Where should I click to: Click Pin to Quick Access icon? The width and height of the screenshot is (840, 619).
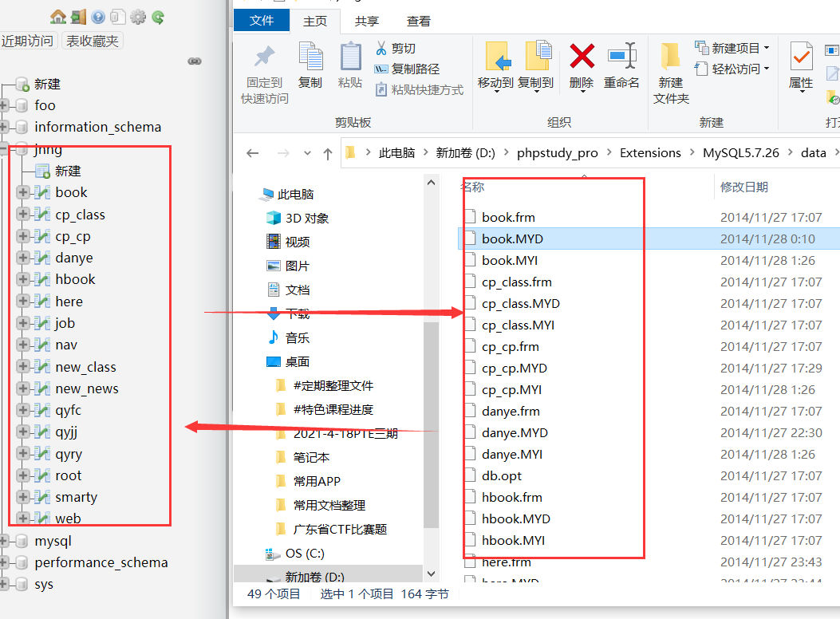tap(265, 56)
